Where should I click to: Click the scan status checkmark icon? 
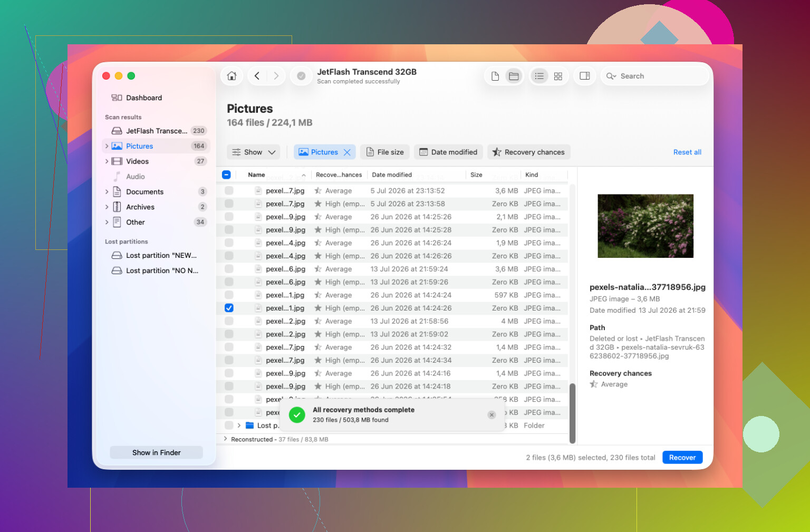pos(301,76)
